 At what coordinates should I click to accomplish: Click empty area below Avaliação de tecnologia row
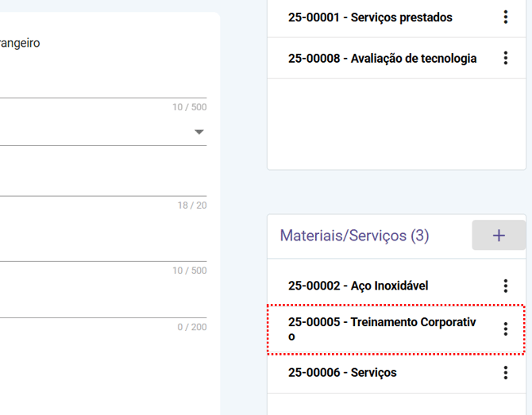395,123
